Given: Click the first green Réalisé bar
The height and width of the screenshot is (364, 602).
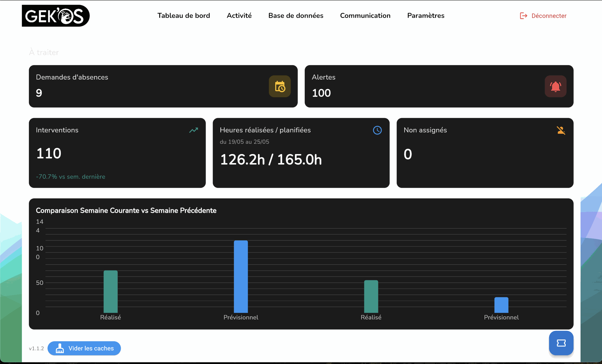Looking at the screenshot, I should pyautogui.click(x=110, y=291).
